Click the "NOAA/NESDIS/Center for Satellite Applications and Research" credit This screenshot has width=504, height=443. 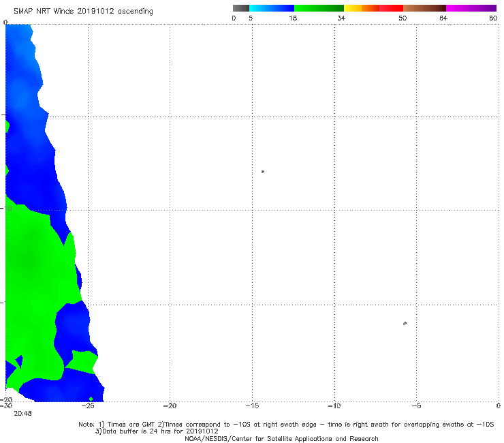click(x=281, y=438)
